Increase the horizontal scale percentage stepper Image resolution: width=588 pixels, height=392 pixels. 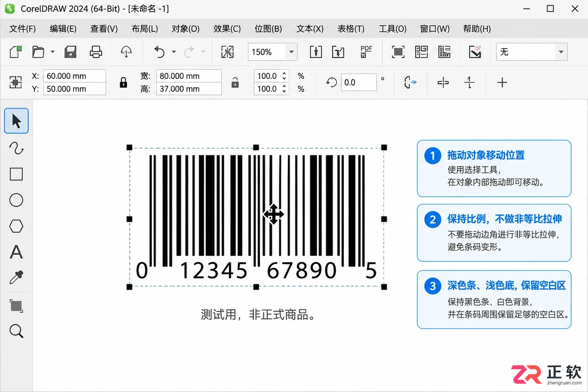pos(284,73)
